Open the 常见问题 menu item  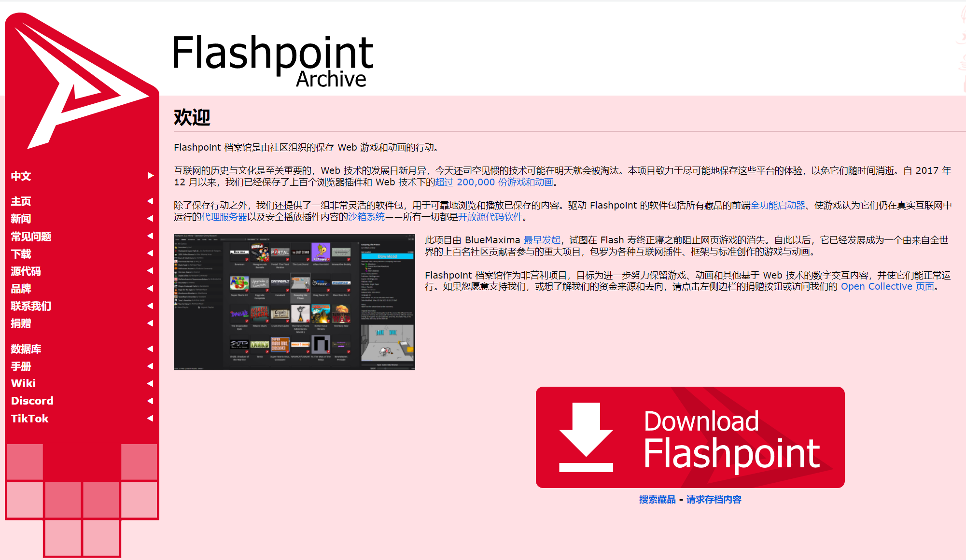click(x=31, y=236)
